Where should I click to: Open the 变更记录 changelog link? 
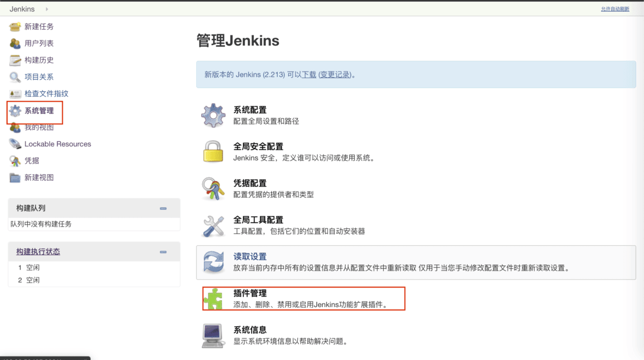336,75
